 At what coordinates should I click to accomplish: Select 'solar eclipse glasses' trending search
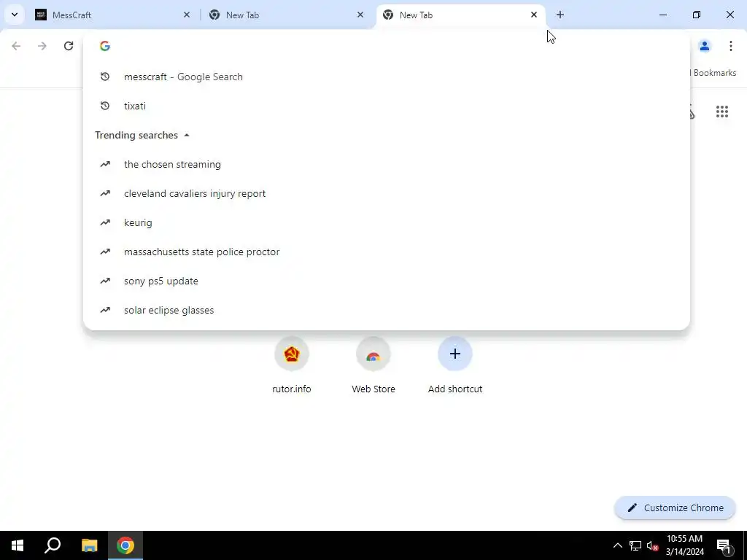coord(387,310)
